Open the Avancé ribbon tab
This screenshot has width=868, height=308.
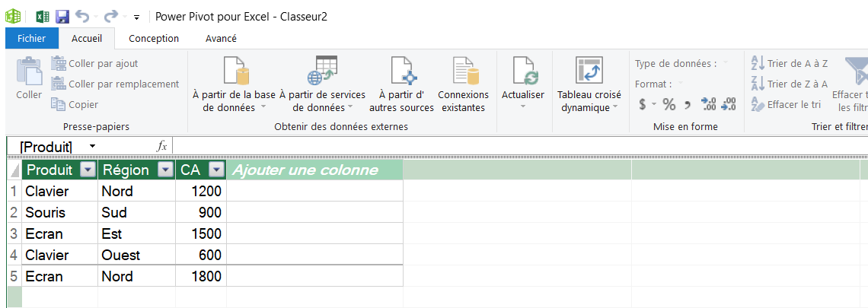click(221, 38)
